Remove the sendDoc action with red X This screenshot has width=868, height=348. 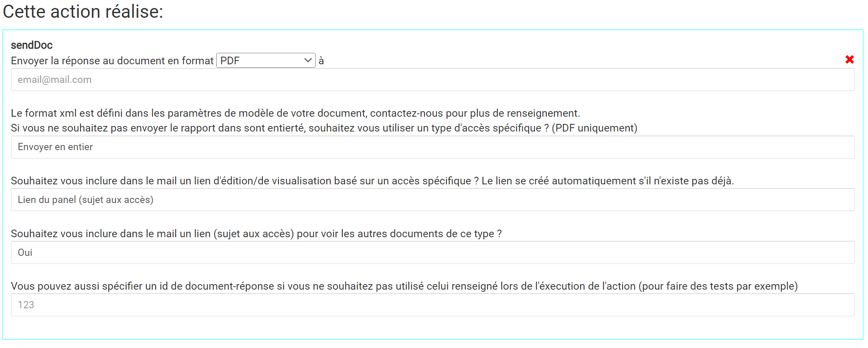[x=849, y=60]
